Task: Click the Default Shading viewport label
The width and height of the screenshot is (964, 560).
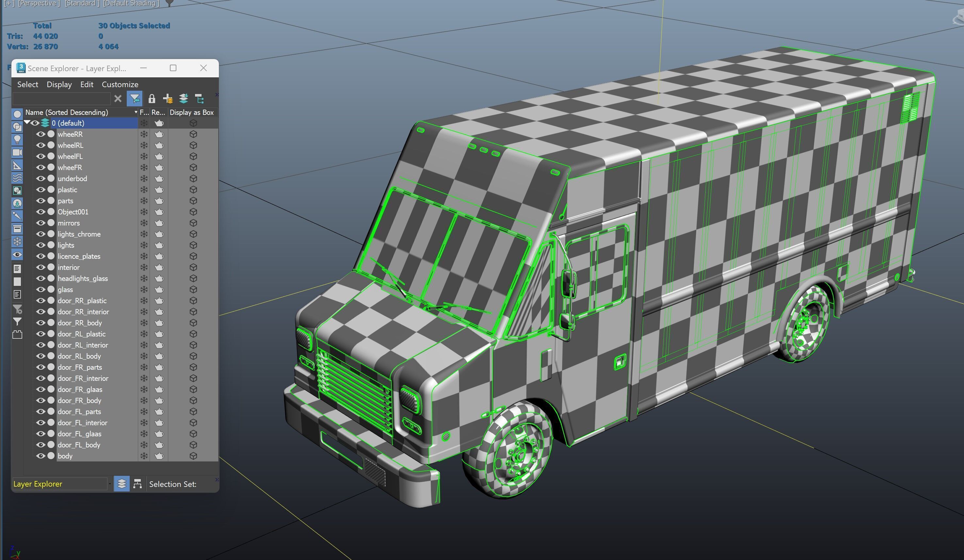Action: tap(131, 4)
